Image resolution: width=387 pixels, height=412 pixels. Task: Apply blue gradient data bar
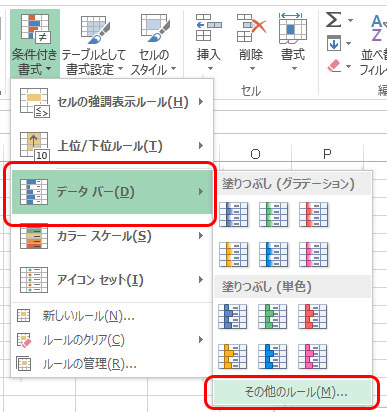click(x=233, y=214)
